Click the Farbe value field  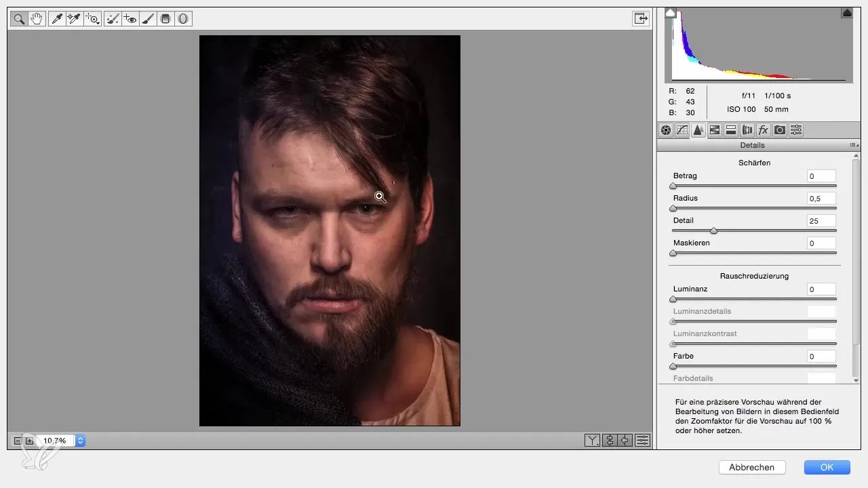coord(821,357)
